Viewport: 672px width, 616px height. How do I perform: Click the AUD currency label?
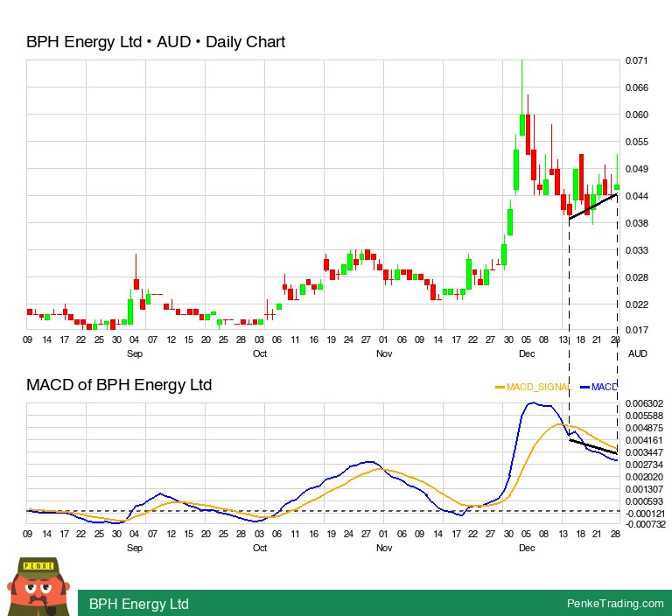[x=637, y=353]
